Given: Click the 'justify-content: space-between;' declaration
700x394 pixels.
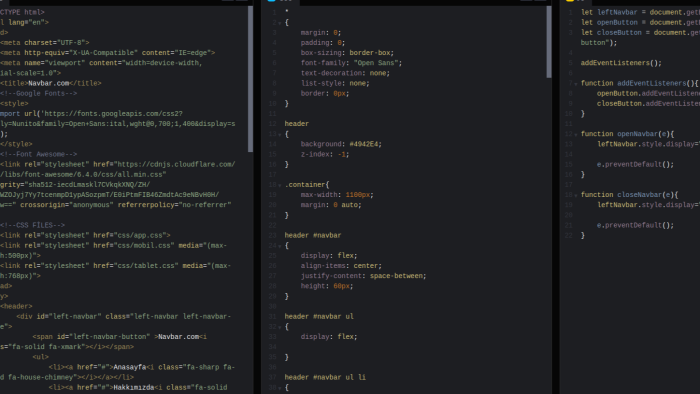Looking at the screenshot, I should pos(363,276).
